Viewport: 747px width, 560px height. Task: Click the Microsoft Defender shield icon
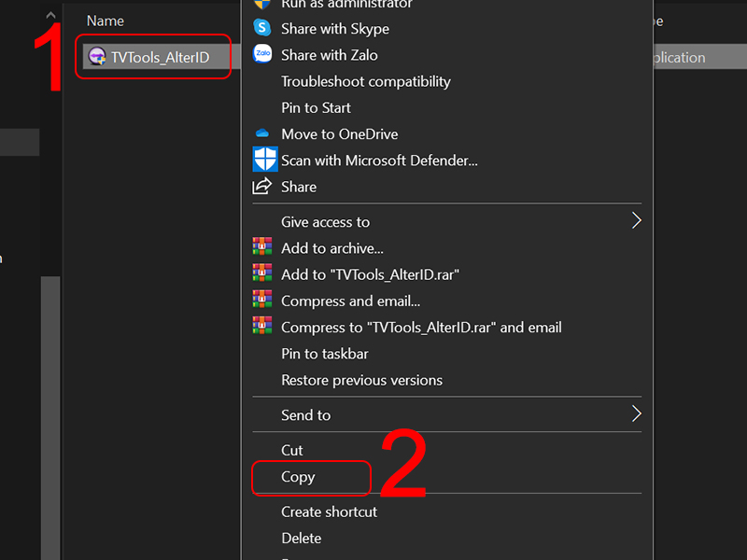pyautogui.click(x=264, y=160)
